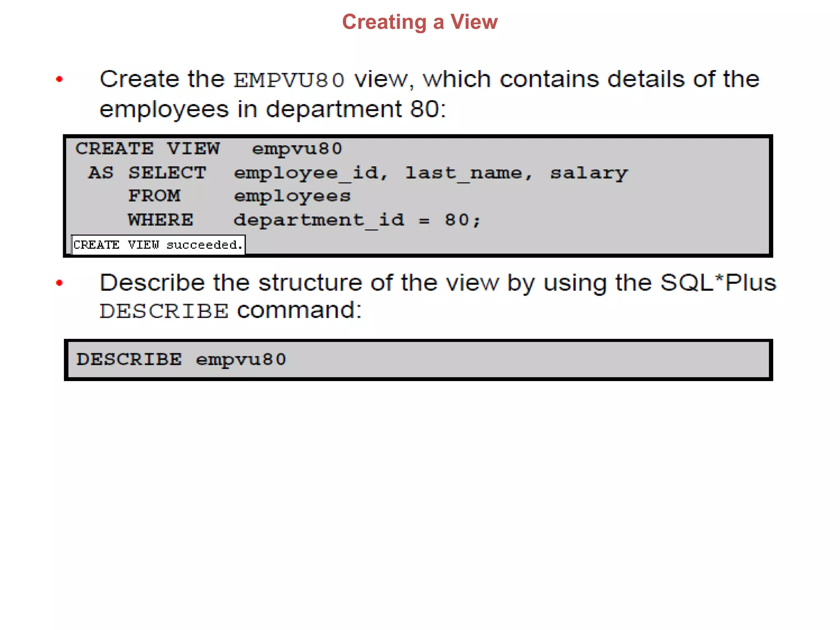The width and height of the screenshot is (840, 630).
Task: Click 'employee_id,' column in SELECT list
Action: pos(310,173)
